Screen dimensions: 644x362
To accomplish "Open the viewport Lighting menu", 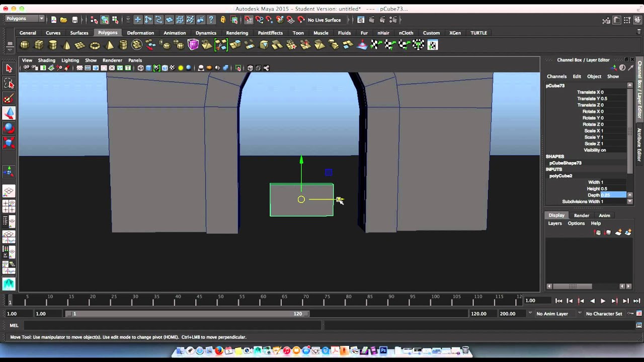I will (x=70, y=60).
